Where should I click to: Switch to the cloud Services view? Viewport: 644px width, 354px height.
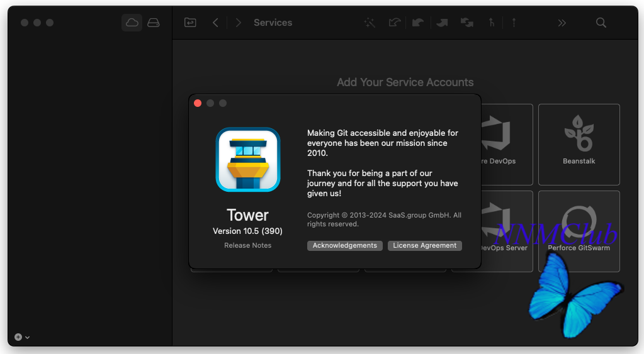(x=132, y=23)
